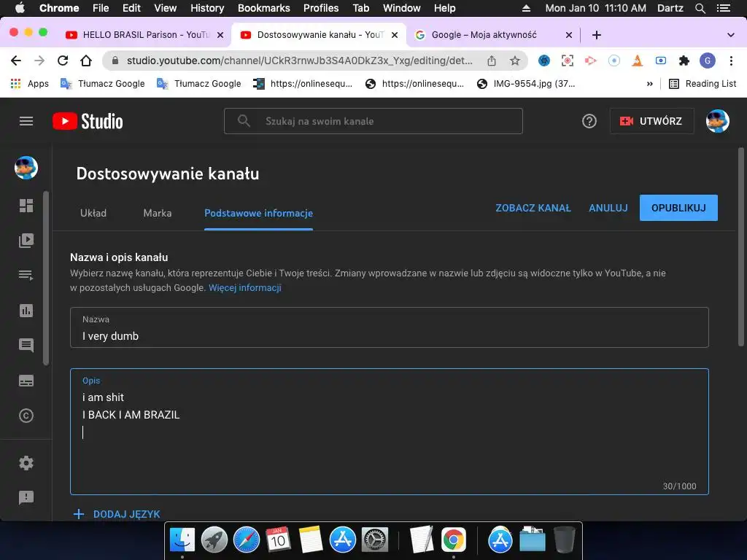This screenshot has width=747, height=560.
Task: Select the Podstawowe informacje tab
Action: point(259,213)
